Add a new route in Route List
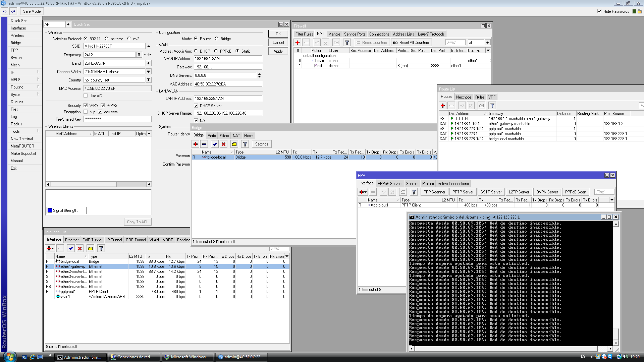 (x=443, y=106)
